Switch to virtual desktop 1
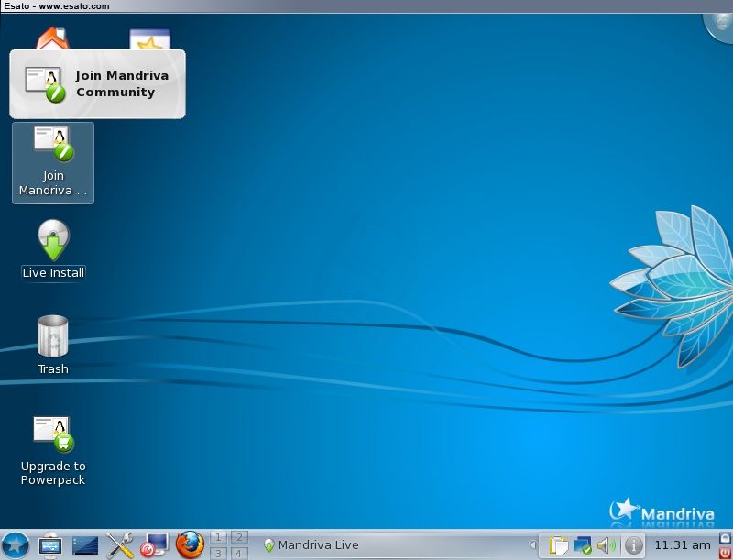This screenshot has height=560, width=733. [218, 537]
